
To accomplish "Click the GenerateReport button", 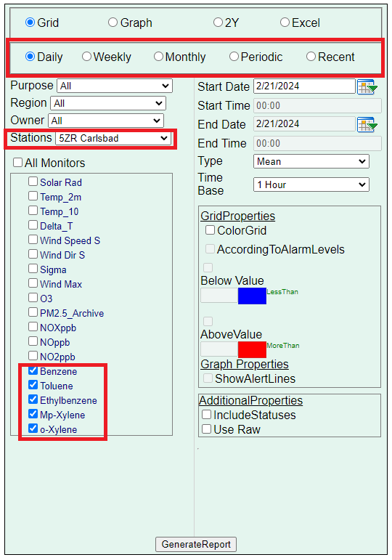I will click(x=196, y=544).
